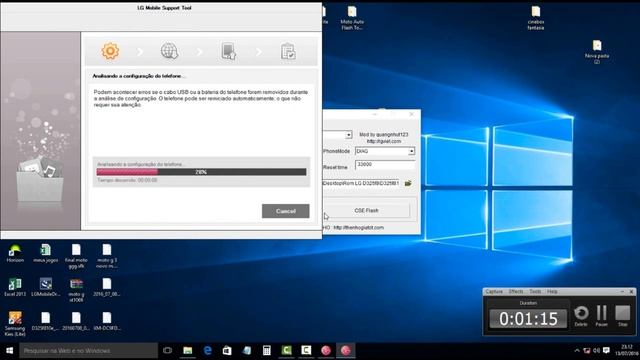Select the Moto Auto Flash To folder icon
The width and height of the screenshot is (640, 360).
[352, 18]
